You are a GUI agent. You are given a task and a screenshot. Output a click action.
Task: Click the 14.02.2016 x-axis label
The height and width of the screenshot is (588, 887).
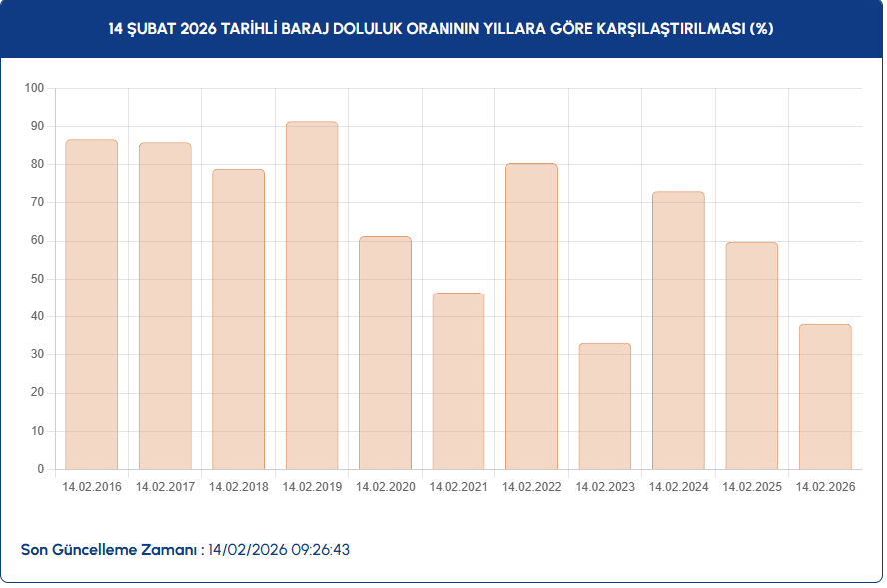pos(92,487)
